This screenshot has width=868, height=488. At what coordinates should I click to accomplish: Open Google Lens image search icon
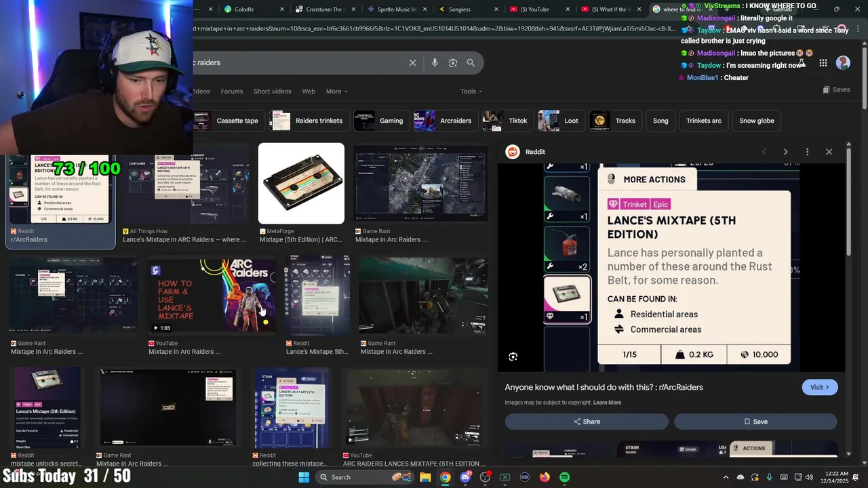click(453, 62)
